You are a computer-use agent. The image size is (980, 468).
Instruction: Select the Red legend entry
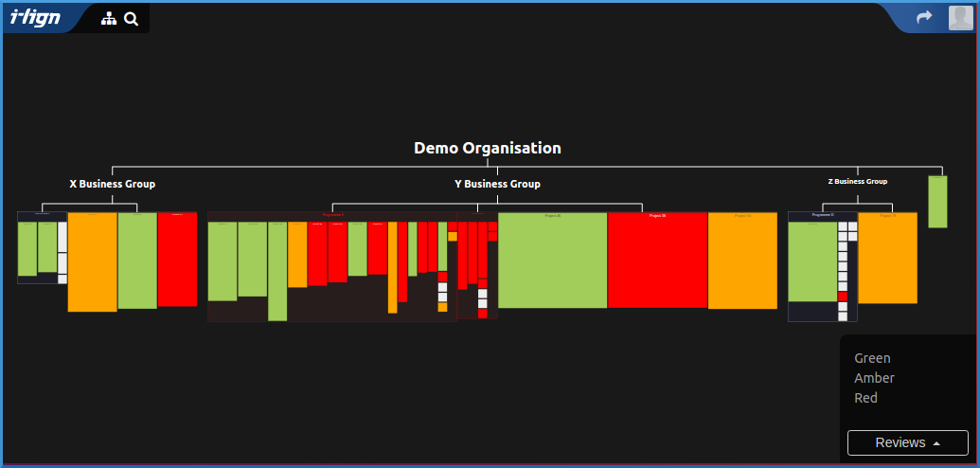[865, 398]
